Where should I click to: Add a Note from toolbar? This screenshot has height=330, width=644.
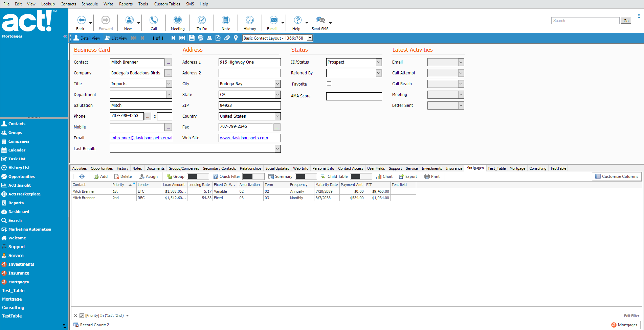(x=226, y=20)
